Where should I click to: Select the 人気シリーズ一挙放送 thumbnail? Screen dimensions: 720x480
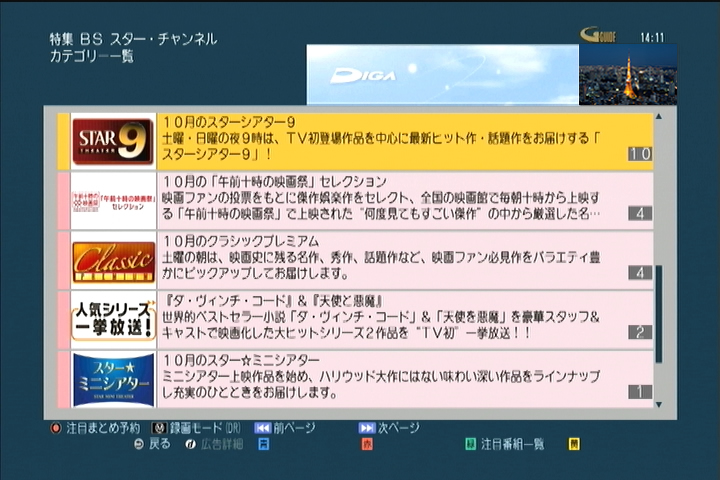pyautogui.click(x=113, y=320)
